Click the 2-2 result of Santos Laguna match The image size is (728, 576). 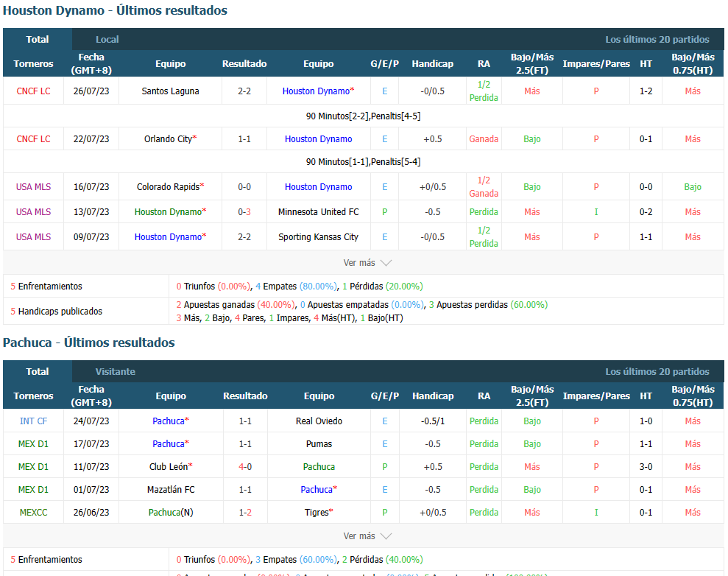[244, 91]
